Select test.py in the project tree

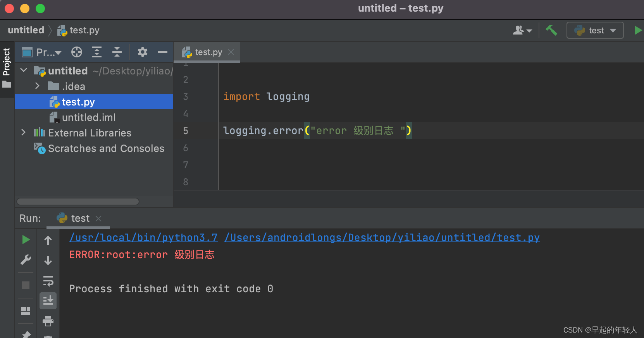coord(94,102)
